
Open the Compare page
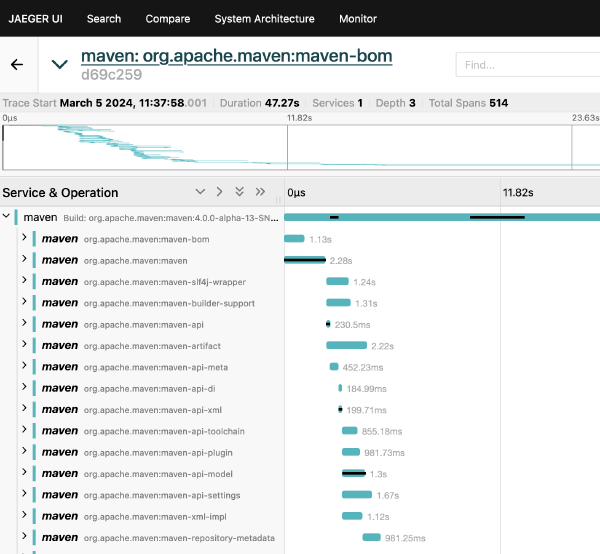tap(168, 18)
